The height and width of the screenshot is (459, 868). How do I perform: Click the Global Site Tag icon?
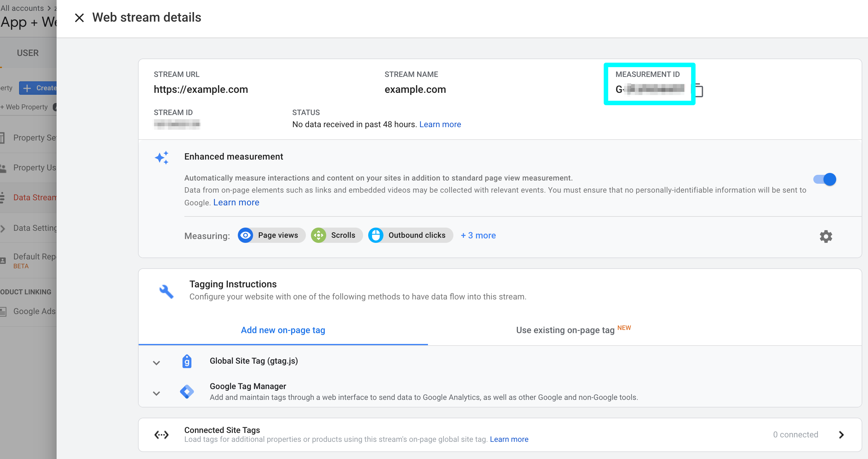tap(187, 361)
